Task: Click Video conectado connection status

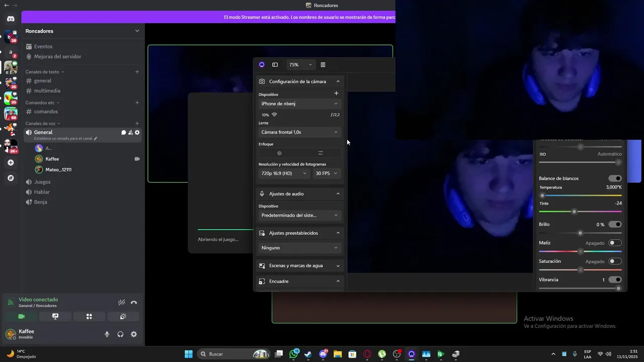Action: point(38,300)
